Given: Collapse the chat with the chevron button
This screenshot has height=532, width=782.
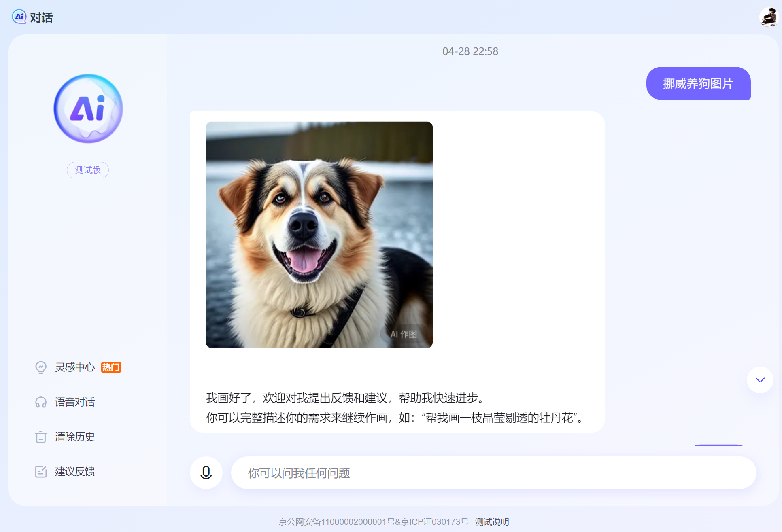Looking at the screenshot, I should [x=759, y=379].
